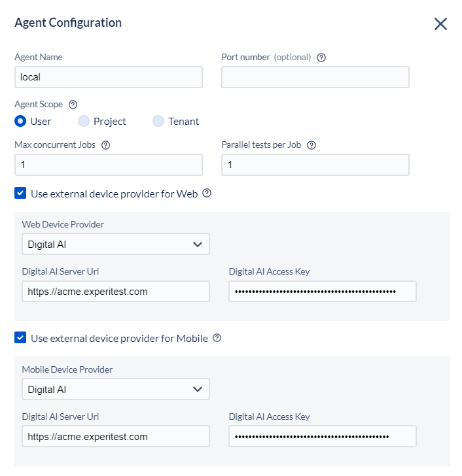Uncheck Use external device provider for Web

[20, 193]
